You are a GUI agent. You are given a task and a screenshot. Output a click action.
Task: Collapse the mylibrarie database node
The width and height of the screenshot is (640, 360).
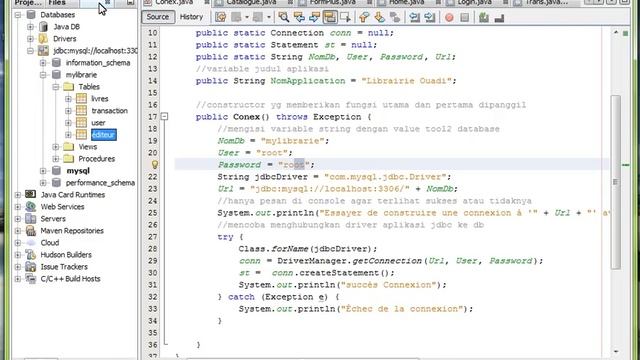[x=43, y=75]
